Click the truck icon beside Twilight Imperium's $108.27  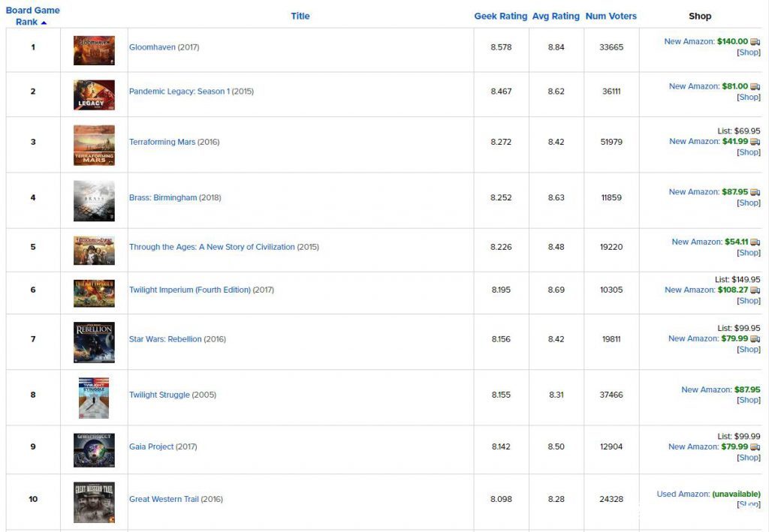point(755,290)
